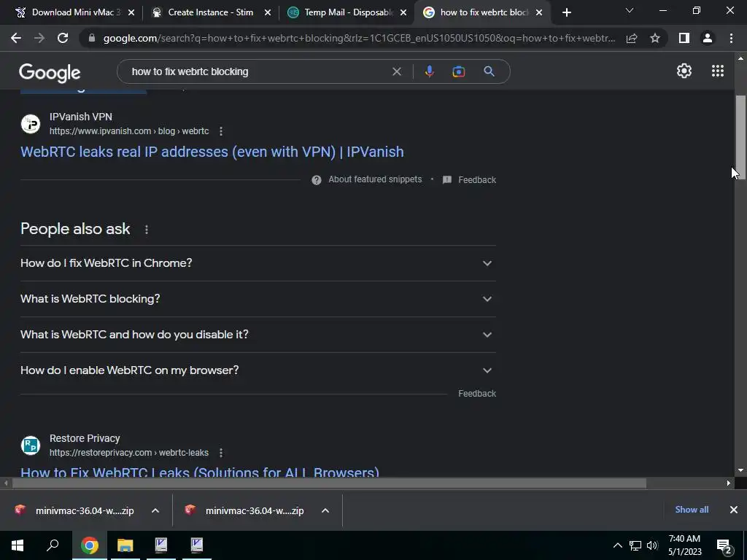Close the Create Instance tab
The width and height of the screenshot is (747, 560).
pos(268,12)
